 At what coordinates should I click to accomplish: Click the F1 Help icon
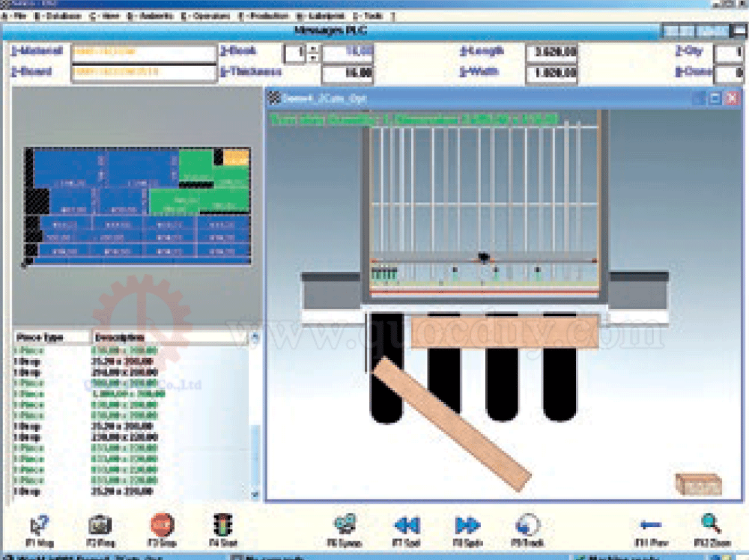coord(38,524)
